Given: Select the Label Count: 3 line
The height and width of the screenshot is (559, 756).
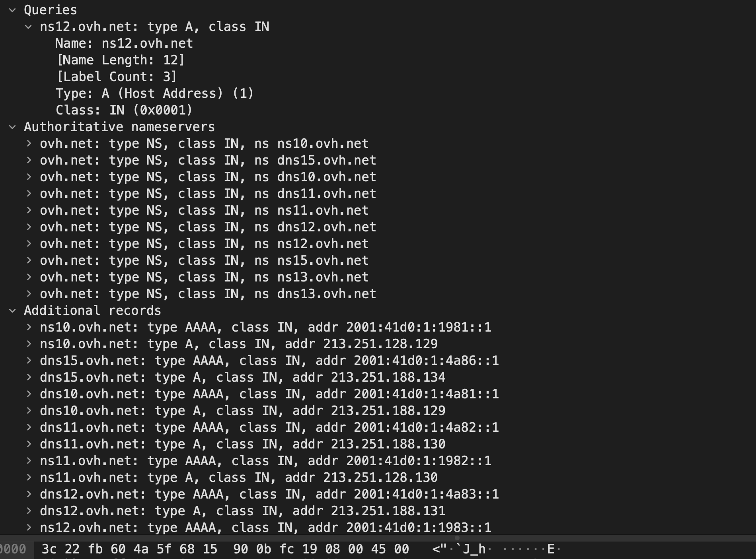Looking at the screenshot, I should [117, 77].
